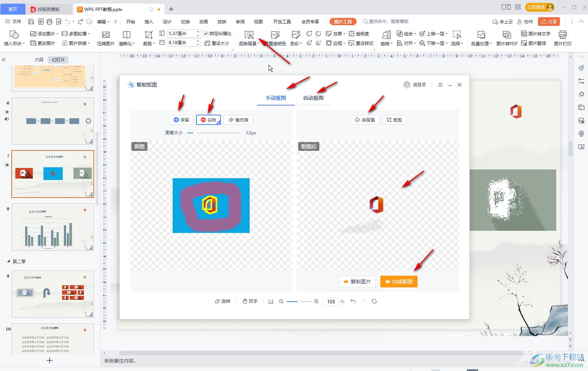Click Change Picture (更改图片) tool
The height and width of the screenshot is (371, 588).
(x=43, y=43)
